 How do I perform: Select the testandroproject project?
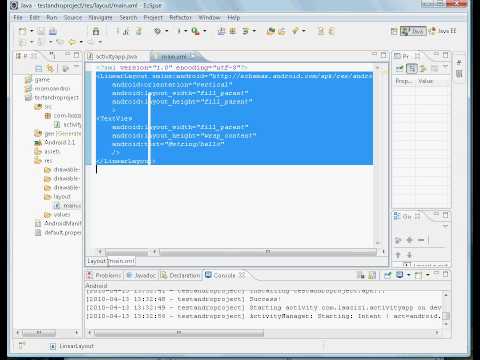point(57,97)
